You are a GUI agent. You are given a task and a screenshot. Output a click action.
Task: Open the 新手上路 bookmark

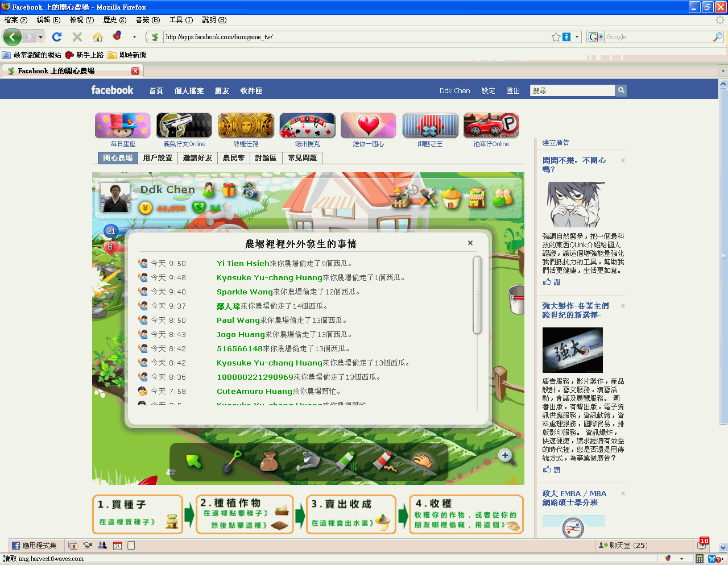(x=84, y=55)
